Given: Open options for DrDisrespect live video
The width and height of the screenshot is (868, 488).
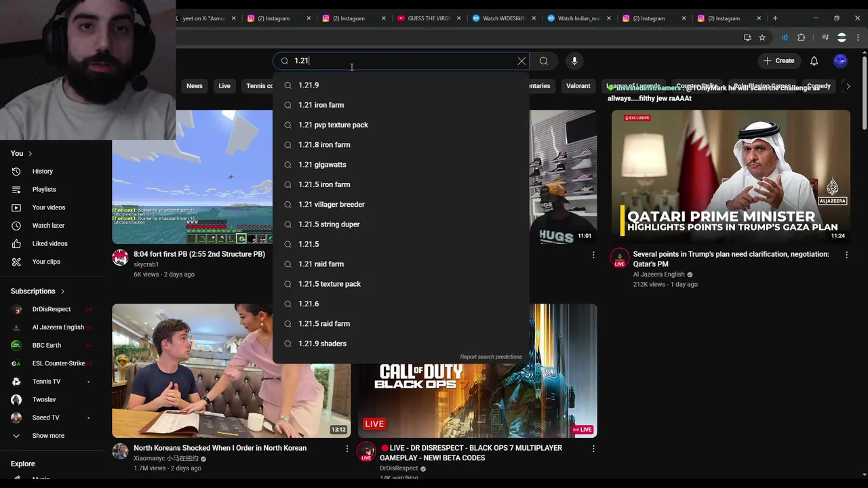Looking at the screenshot, I should point(593,449).
